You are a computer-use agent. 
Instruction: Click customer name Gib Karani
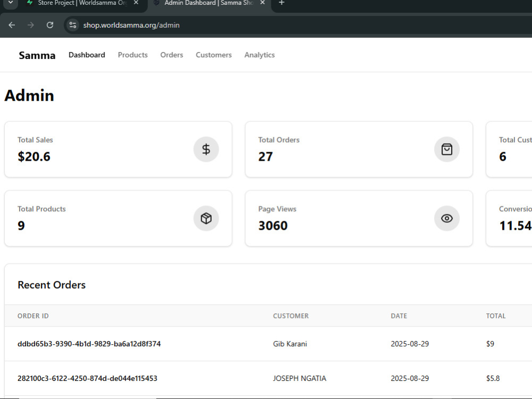(x=290, y=344)
